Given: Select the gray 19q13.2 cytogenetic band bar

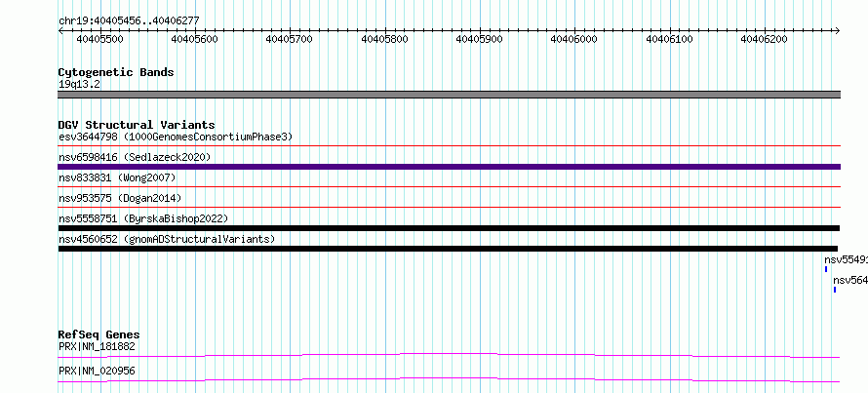Looking at the screenshot, I should pyautogui.click(x=450, y=94).
